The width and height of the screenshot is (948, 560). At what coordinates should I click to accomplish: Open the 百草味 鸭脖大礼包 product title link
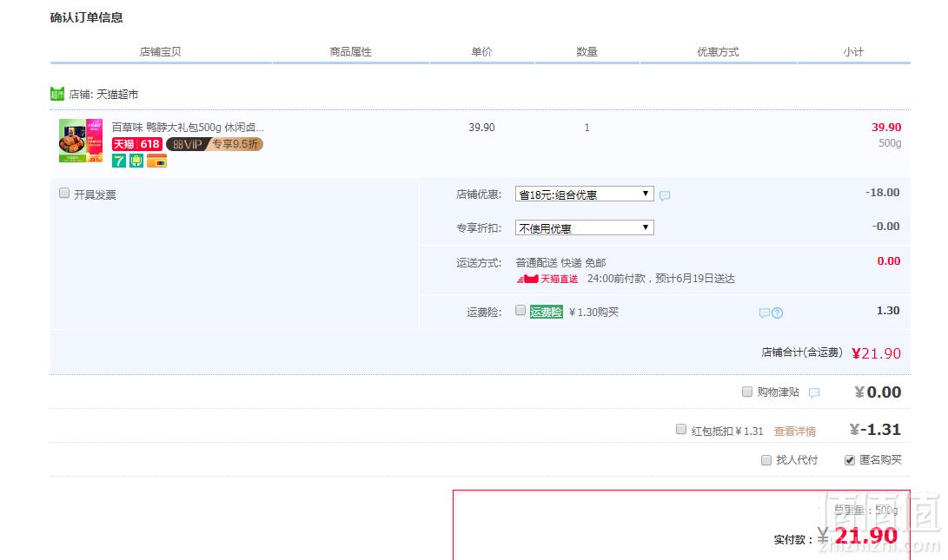(x=188, y=128)
